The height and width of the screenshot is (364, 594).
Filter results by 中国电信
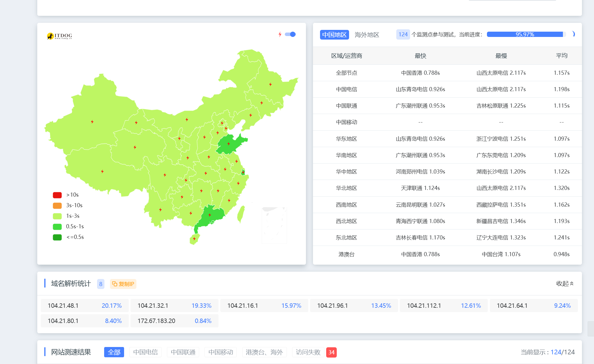coord(145,352)
